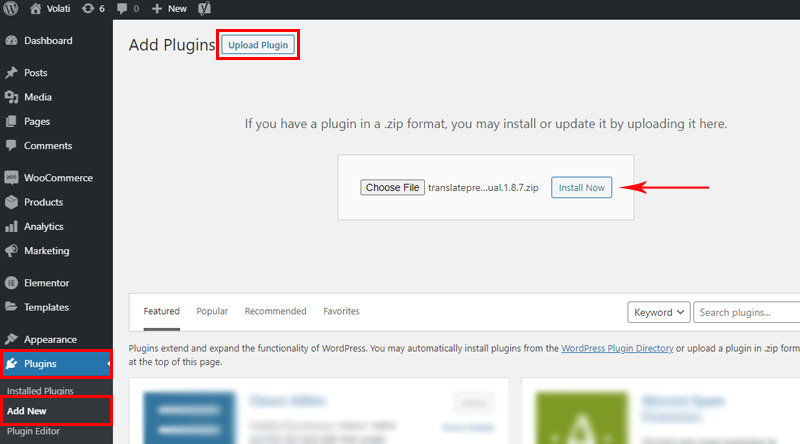
Task: Select Plugins in the sidebar
Action: pos(56,363)
